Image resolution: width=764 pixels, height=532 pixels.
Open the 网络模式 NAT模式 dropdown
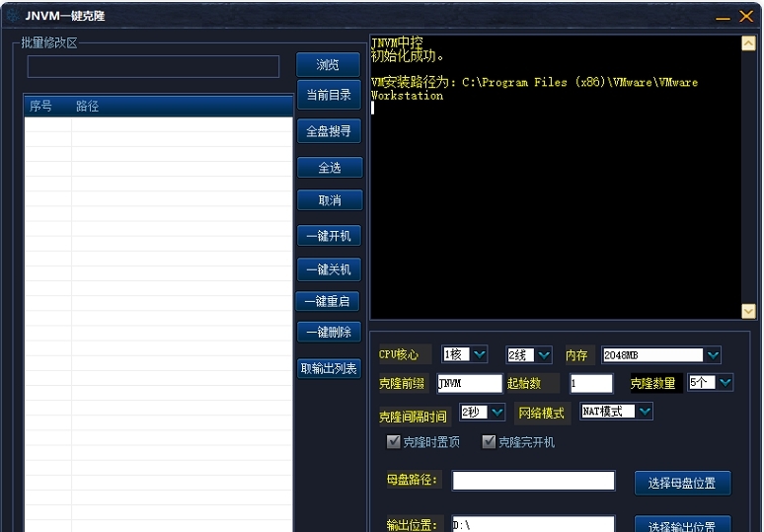[x=645, y=412]
